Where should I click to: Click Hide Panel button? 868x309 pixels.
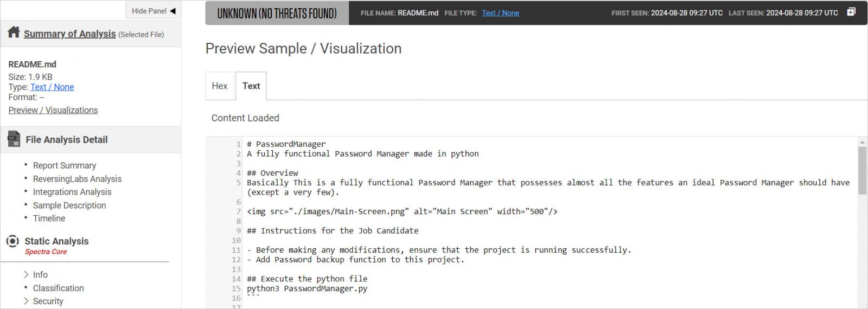(x=154, y=11)
